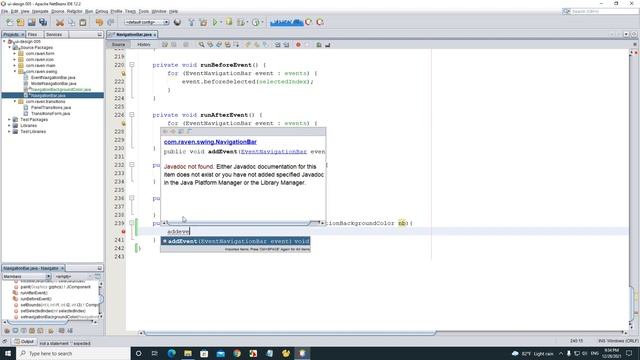Viewport: 640px width, 360px height.
Task: Collapse the Source Packages node
Action: [x=10, y=47]
